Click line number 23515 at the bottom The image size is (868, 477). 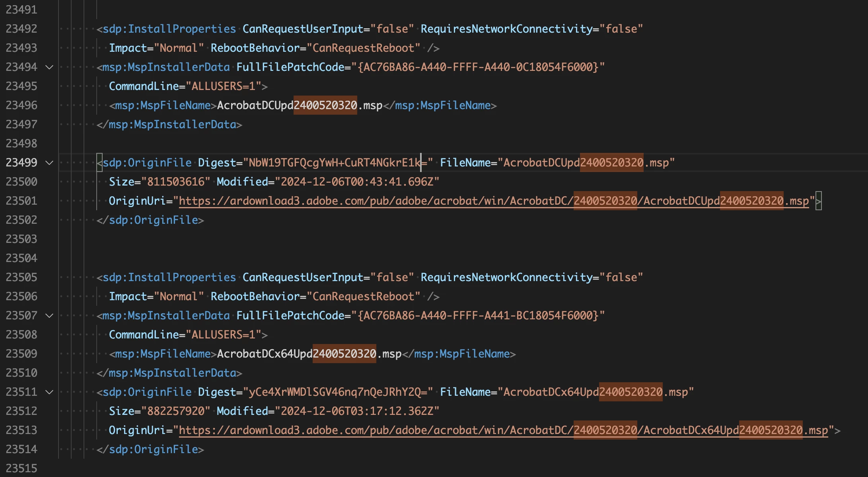coord(21,469)
